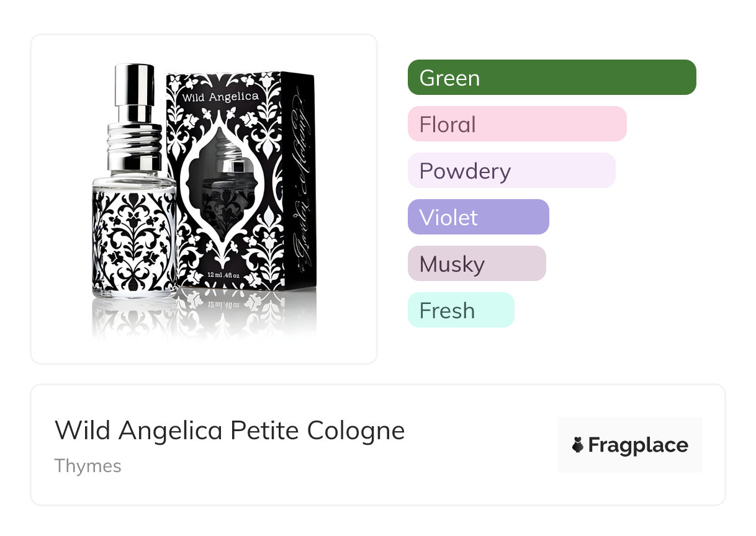756x536 pixels.
Task: Click the Musky accord bar
Action: 477,264
